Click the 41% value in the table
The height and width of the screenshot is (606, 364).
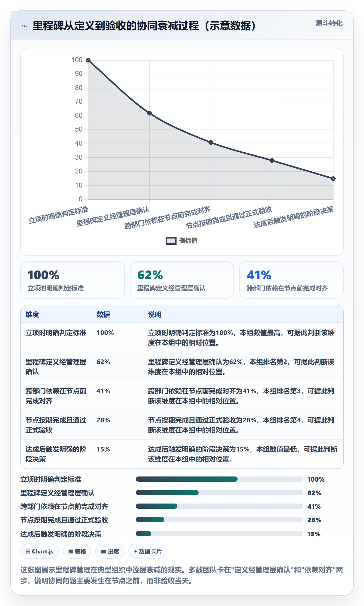103,391
